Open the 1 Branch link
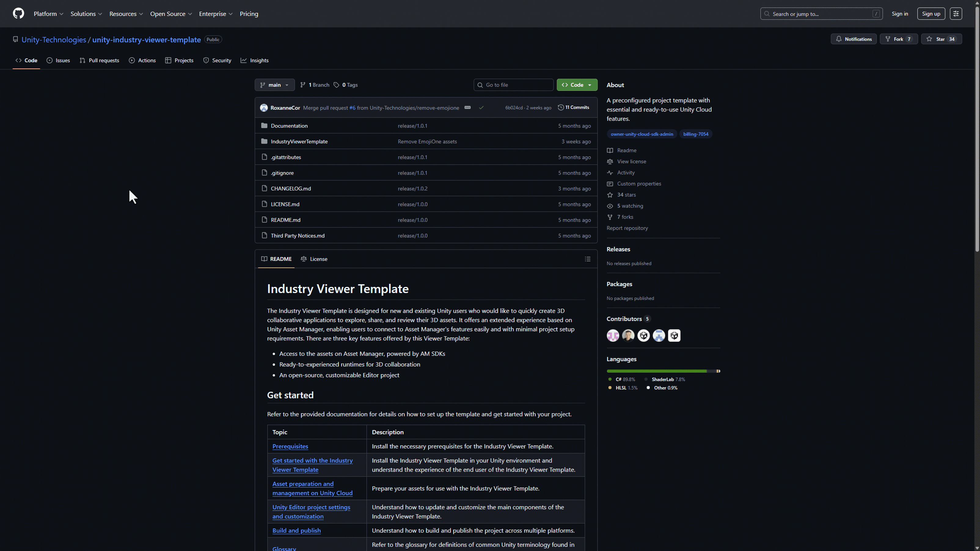Screen dimensions: 980x551 click(315, 85)
